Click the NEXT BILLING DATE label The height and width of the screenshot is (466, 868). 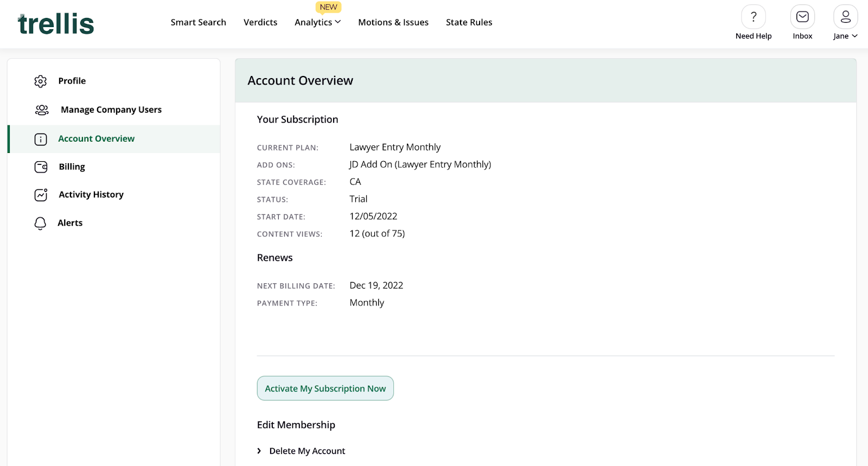[296, 286]
